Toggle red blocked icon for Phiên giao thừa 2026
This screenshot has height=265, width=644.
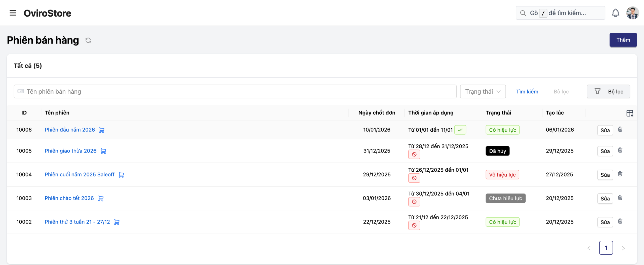(414, 155)
